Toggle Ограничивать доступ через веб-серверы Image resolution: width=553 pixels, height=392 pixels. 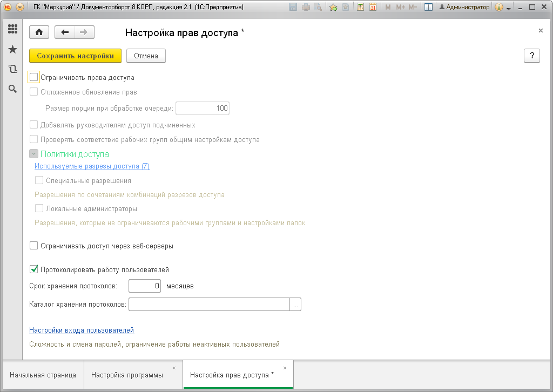33,246
